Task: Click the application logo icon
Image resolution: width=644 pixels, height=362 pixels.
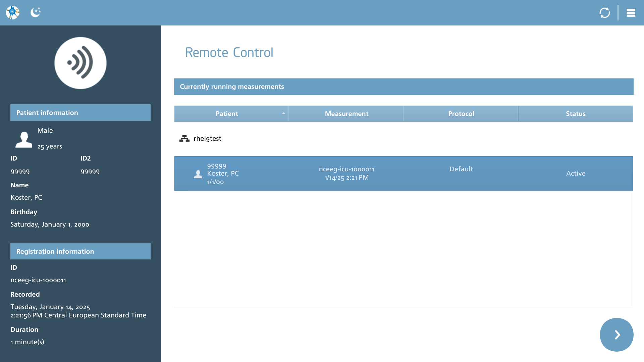Action: 13,13
